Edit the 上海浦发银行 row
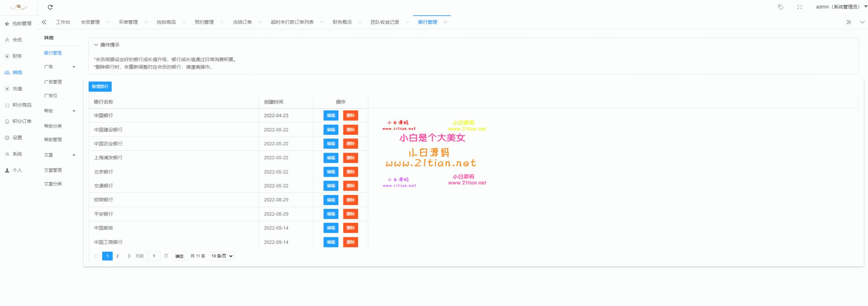The height and width of the screenshot is (306, 868). click(331, 158)
